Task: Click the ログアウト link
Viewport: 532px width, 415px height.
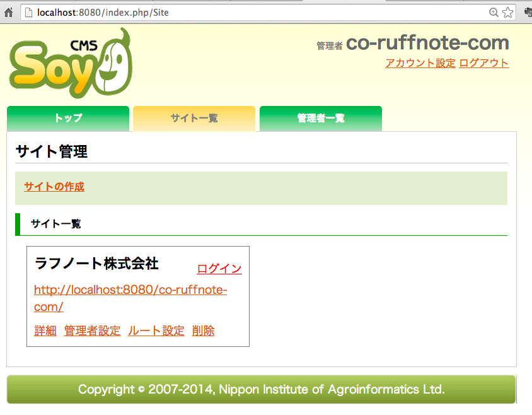Action: coord(484,63)
